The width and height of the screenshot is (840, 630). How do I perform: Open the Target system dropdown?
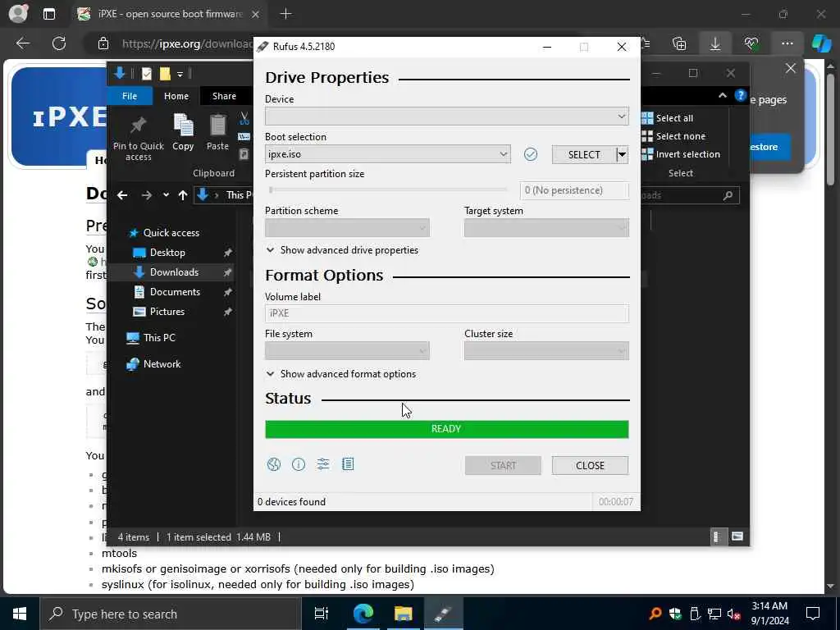(546, 228)
